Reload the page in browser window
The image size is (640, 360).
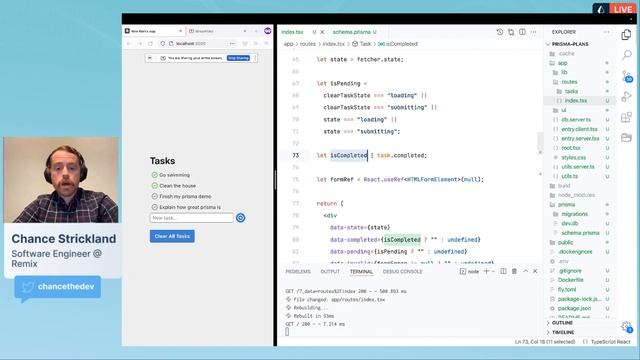pyautogui.click(x=150, y=43)
